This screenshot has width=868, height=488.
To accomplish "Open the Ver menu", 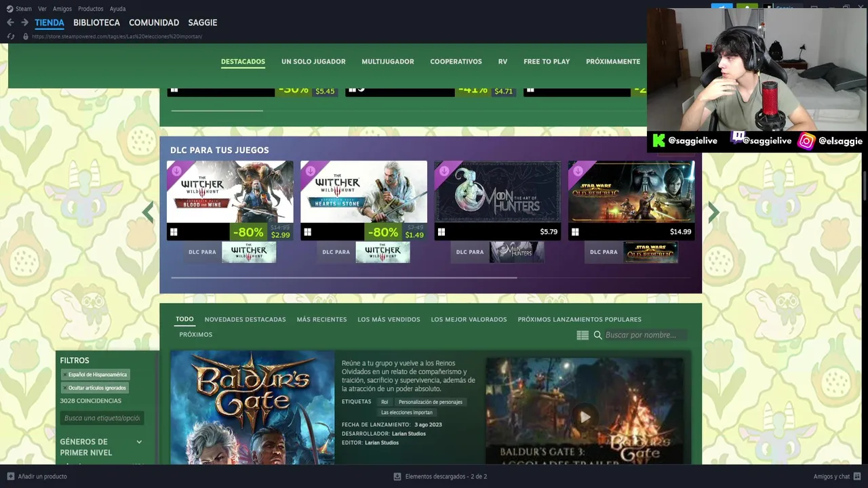I will tap(42, 9).
